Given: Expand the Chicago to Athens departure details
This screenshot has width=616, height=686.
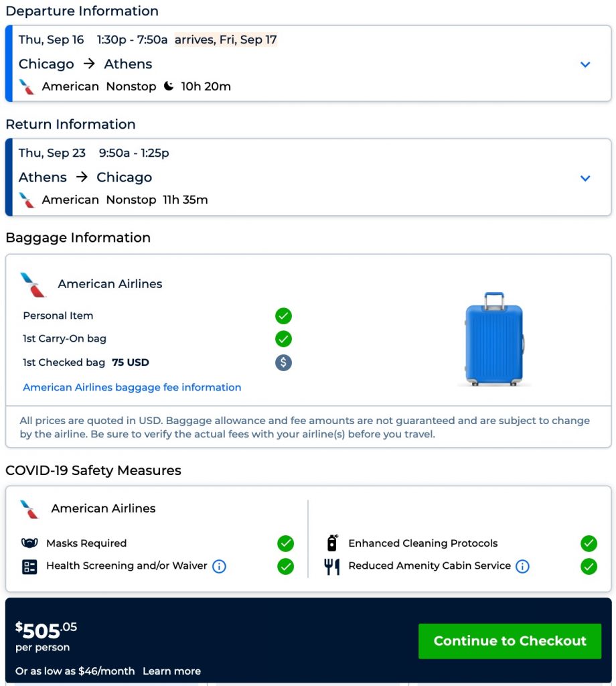Looking at the screenshot, I should (x=585, y=64).
